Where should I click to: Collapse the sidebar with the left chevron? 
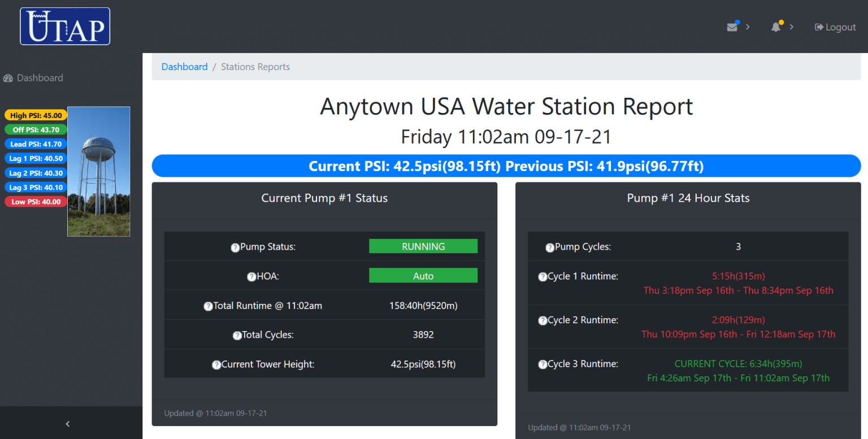pos(67,423)
